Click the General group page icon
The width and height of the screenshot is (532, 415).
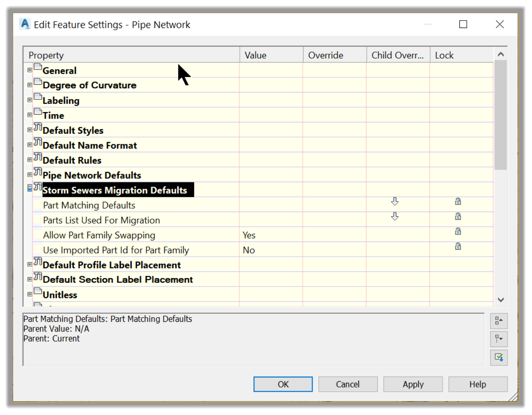(38, 67)
